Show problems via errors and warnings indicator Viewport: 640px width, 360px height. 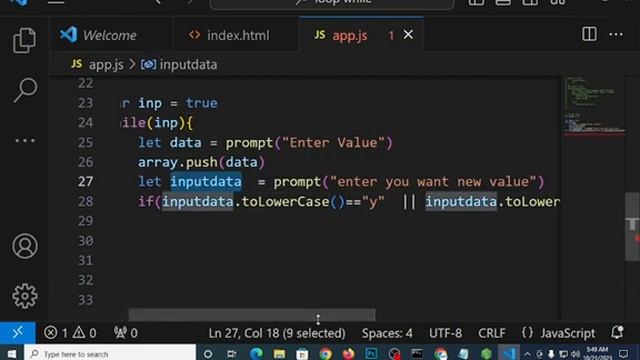(x=70, y=333)
